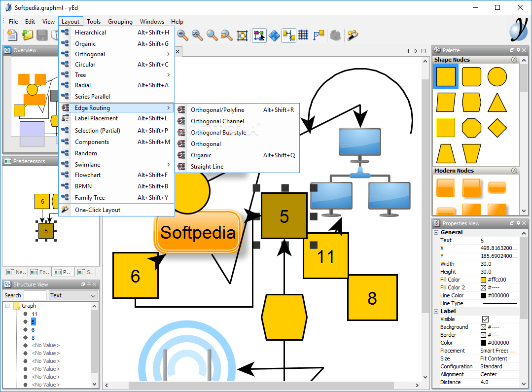Select the diamond shape node from Shape Nodes

(497, 127)
